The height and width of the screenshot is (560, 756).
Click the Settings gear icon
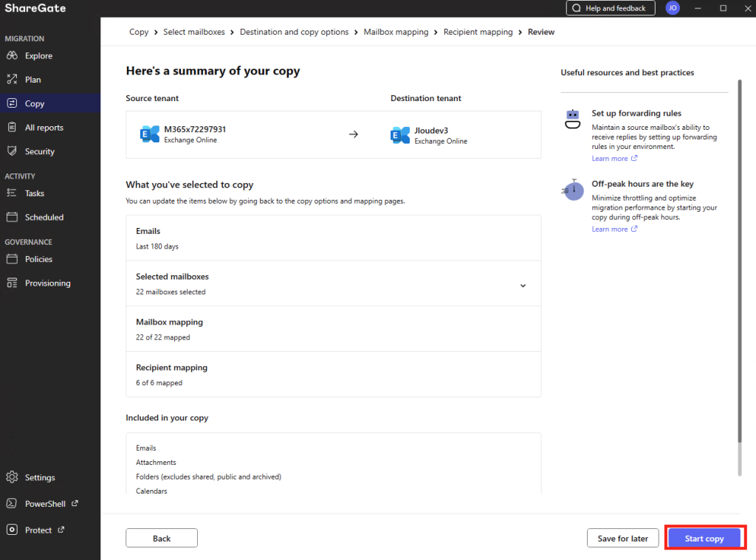pos(12,477)
